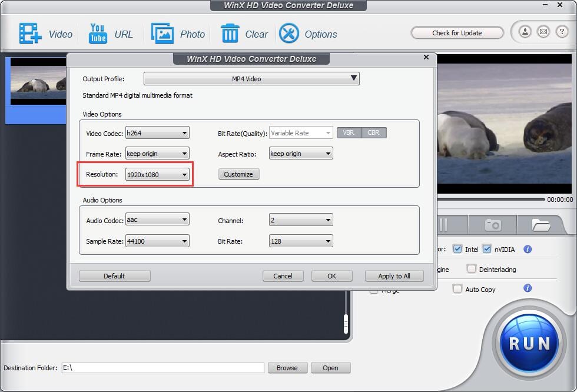Open the Aspect Ratio dropdown

pyautogui.click(x=301, y=154)
